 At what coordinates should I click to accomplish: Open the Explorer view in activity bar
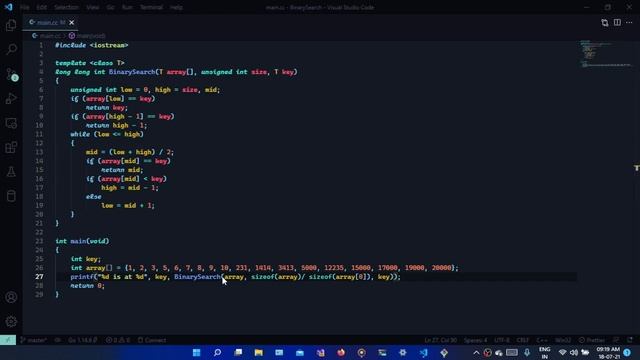(11, 25)
